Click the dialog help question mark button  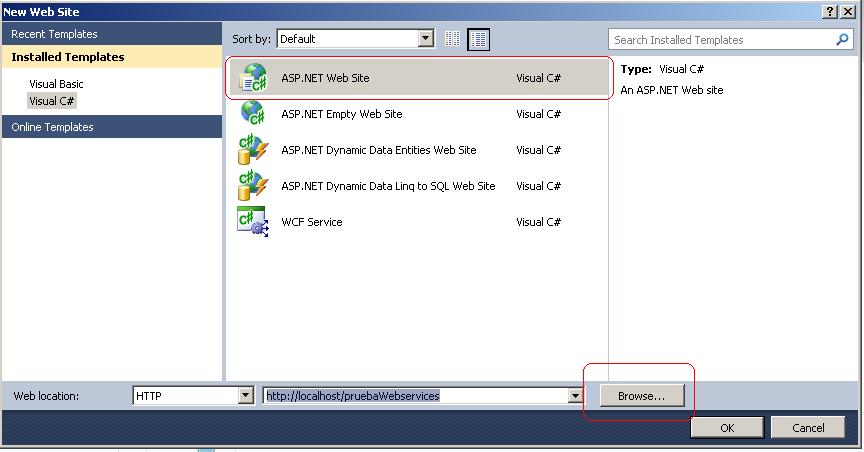tap(830, 12)
